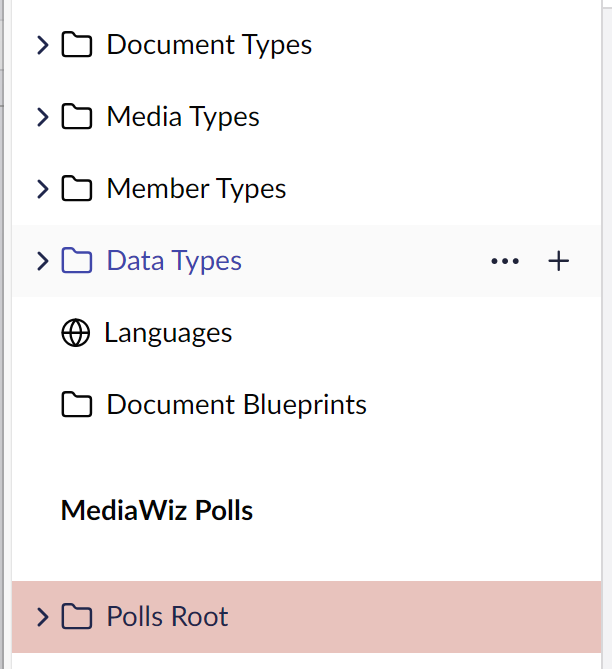Expand the Data Types tree node
Viewport: 612px width, 669px height.
[x=42, y=261]
